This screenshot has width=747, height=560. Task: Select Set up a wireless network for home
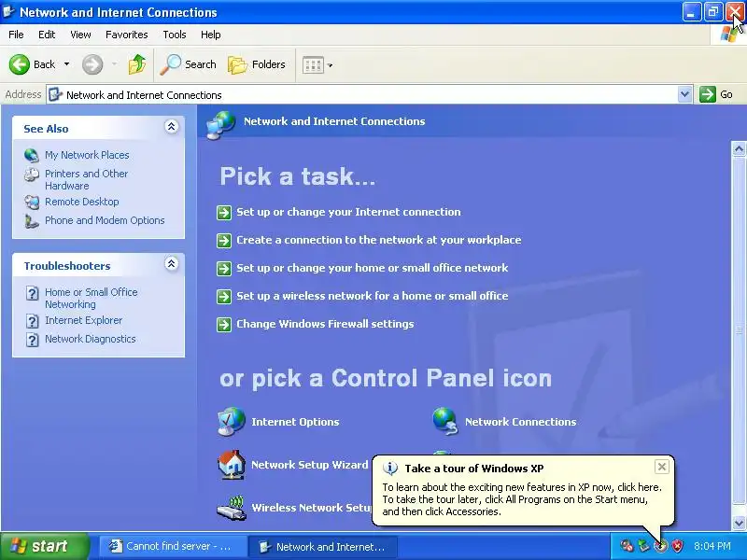click(x=372, y=296)
